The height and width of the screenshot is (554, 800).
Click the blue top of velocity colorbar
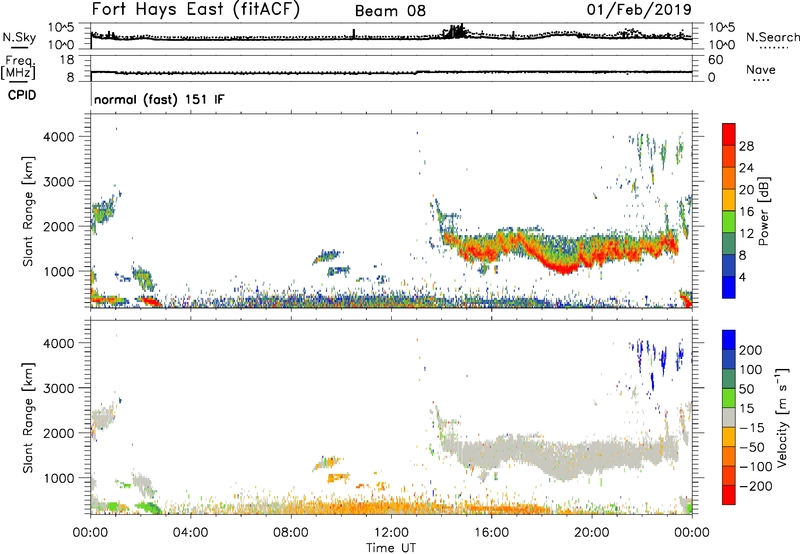coord(729,340)
